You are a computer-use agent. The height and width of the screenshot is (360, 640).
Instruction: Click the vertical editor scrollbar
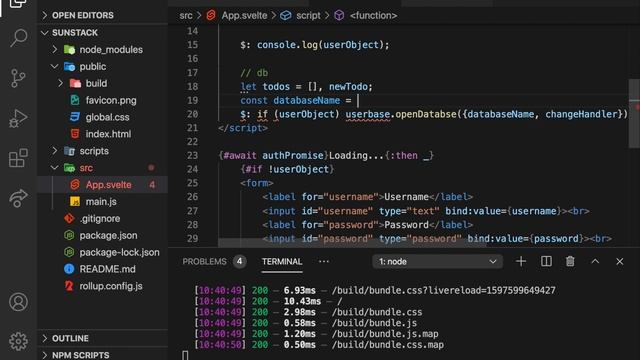click(634, 113)
